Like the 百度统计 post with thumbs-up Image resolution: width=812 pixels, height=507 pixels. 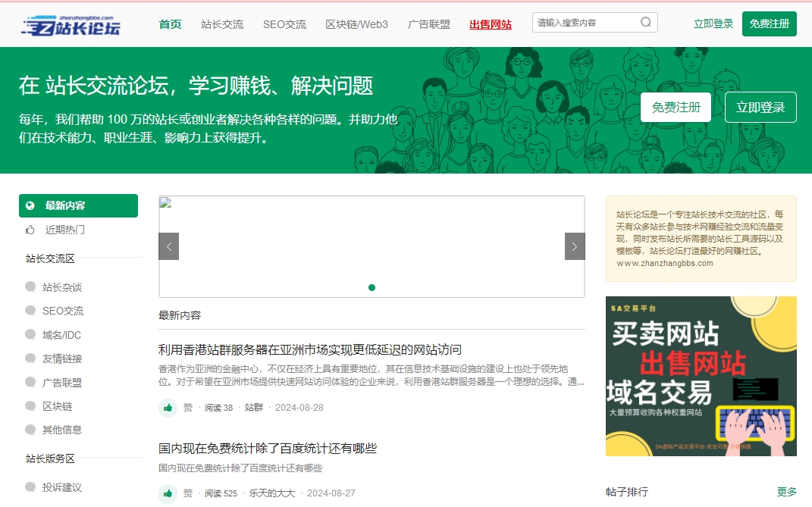click(x=168, y=493)
